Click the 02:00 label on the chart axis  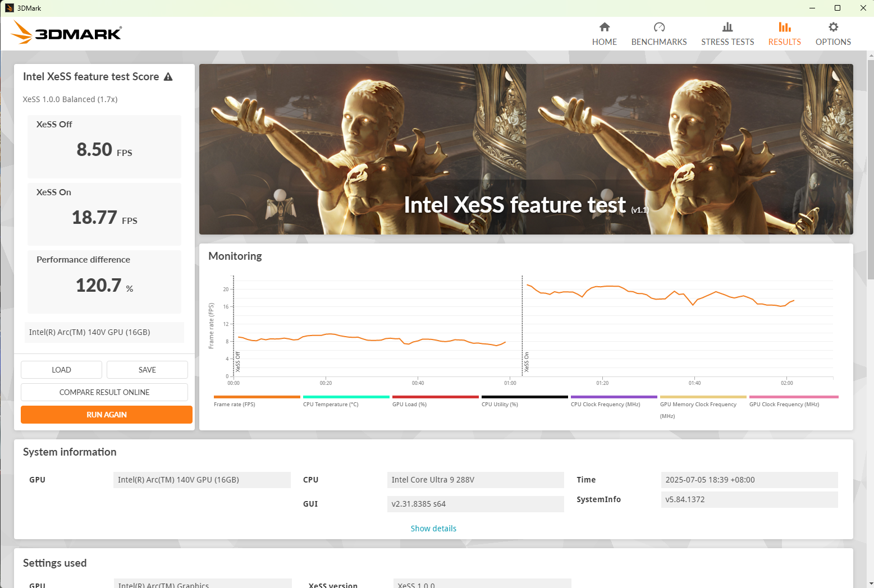click(x=787, y=383)
